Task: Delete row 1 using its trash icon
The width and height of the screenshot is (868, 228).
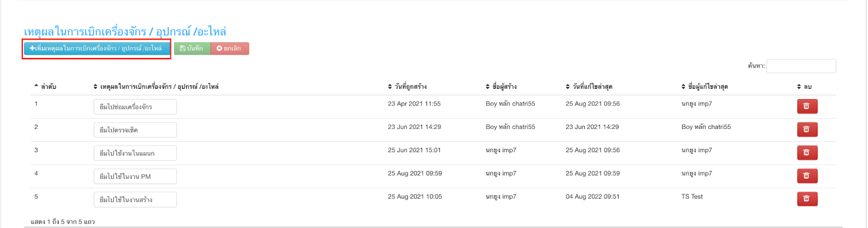Action: (x=807, y=106)
